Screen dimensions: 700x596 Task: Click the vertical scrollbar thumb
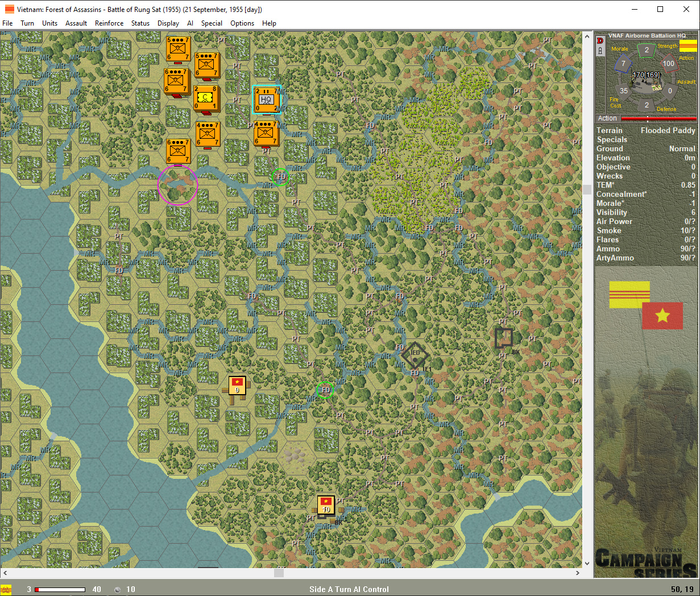click(x=588, y=189)
